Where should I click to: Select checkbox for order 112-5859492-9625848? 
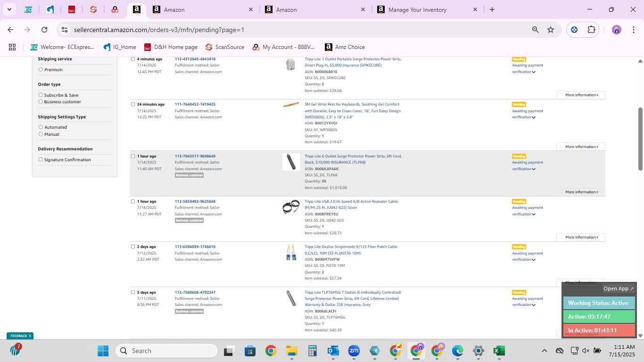pyautogui.click(x=133, y=201)
